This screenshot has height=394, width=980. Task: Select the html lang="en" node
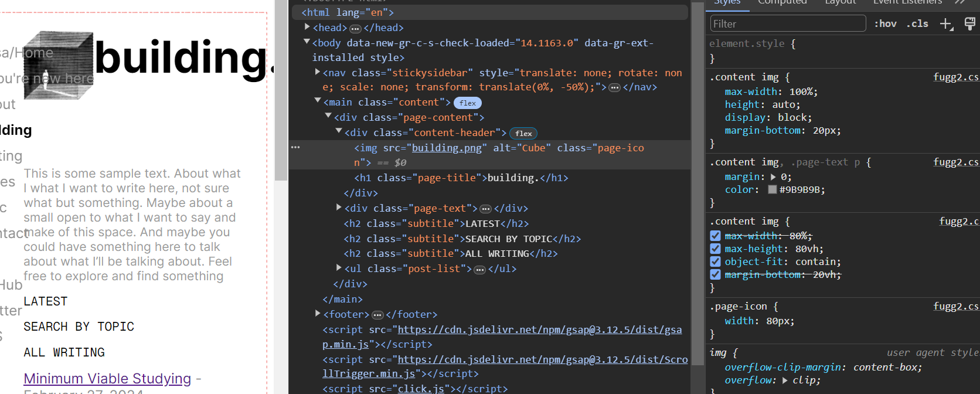click(x=489, y=12)
